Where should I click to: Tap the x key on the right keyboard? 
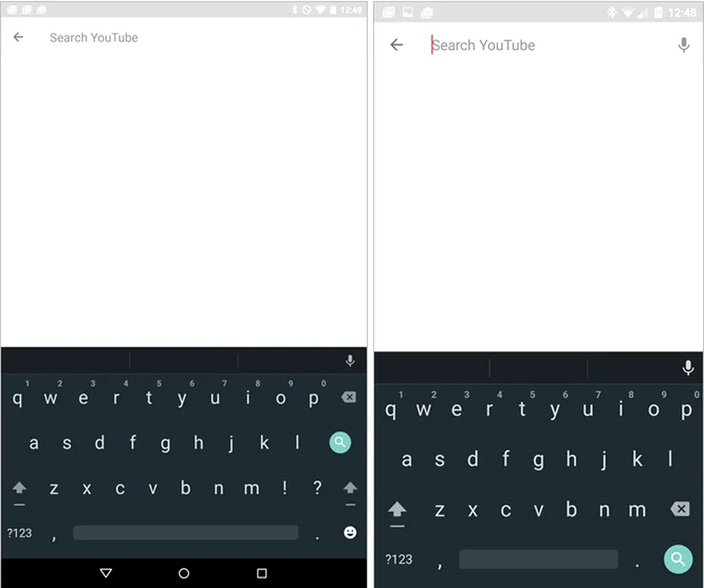473,511
